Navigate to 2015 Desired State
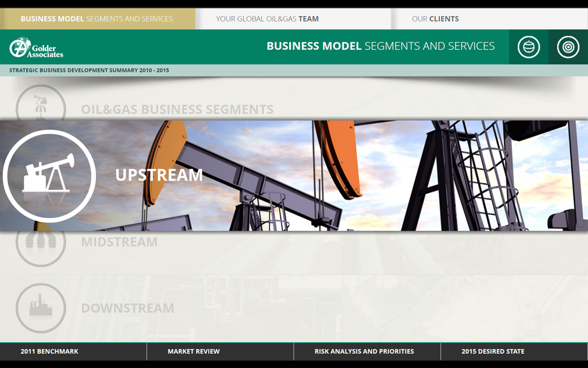 pos(492,351)
